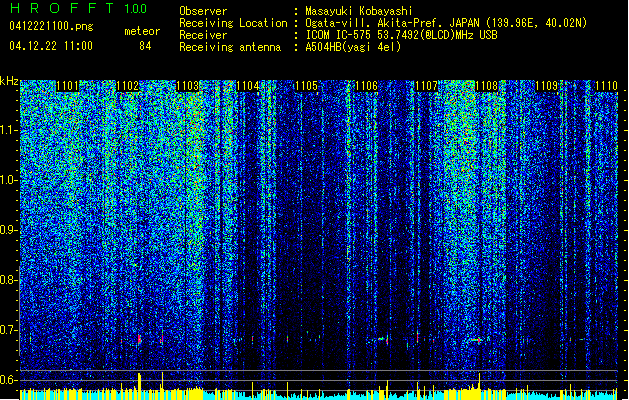The image size is (629, 400).
Task: Select the 1104 time marker
Action: point(248,86)
